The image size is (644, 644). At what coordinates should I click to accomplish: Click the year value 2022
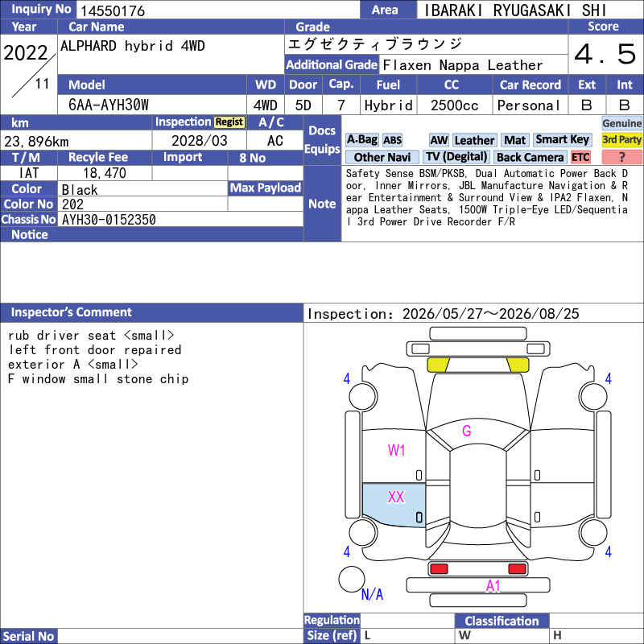pyautogui.click(x=26, y=53)
